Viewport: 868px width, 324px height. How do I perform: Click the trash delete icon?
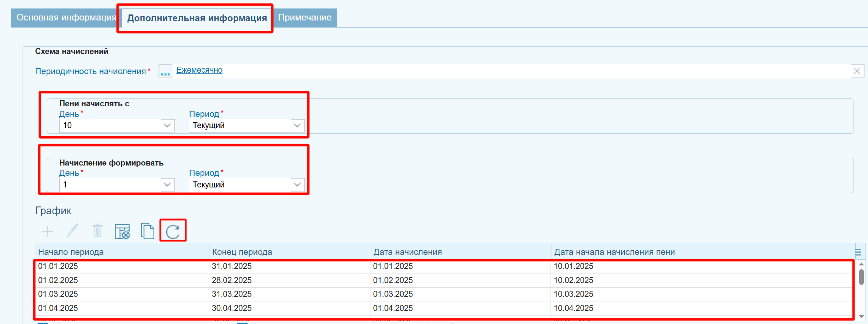tap(97, 231)
